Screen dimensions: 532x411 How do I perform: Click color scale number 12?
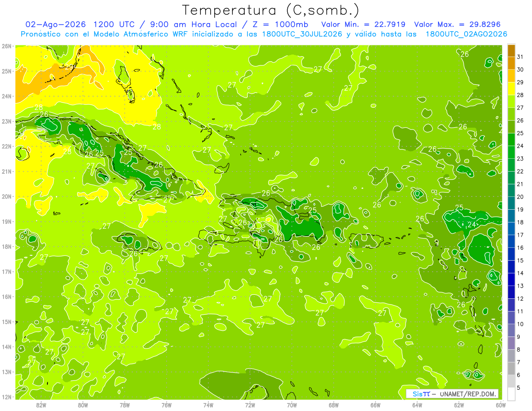pos(520,298)
